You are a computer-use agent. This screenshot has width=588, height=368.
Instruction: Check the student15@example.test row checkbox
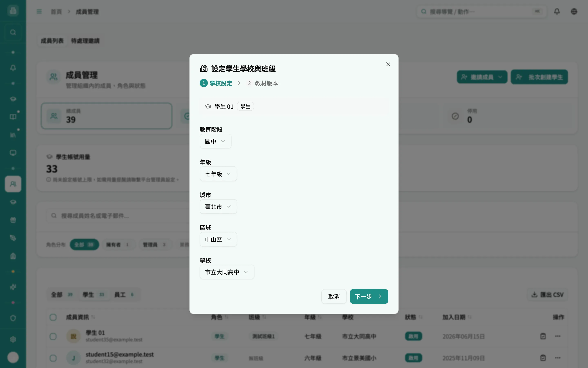tap(53, 358)
